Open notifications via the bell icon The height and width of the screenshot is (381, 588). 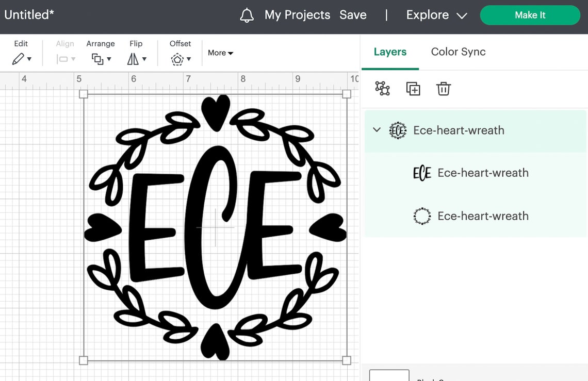[247, 15]
